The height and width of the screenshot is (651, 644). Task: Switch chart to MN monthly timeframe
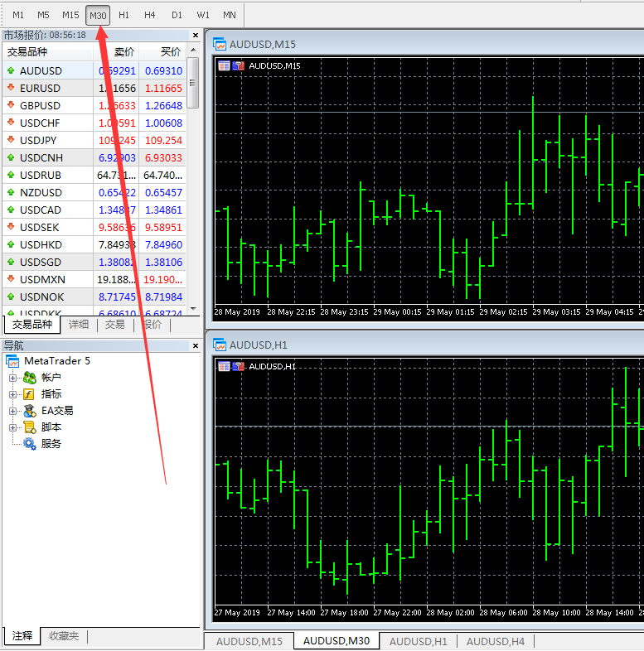click(x=230, y=16)
